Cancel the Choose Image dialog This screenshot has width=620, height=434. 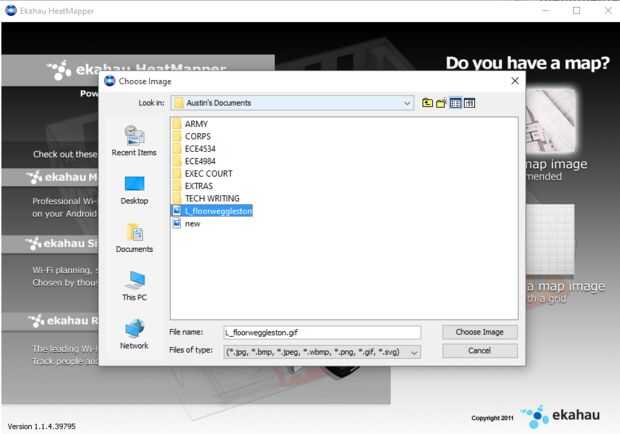pos(480,351)
